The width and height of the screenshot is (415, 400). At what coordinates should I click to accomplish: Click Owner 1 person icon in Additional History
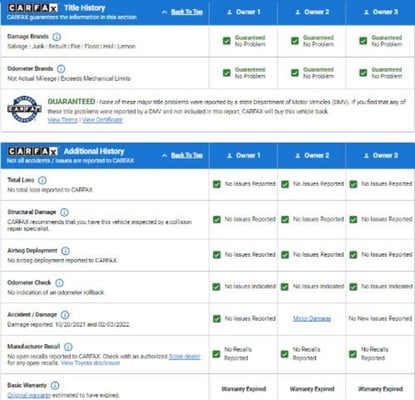pyautogui.click(x=229, y=156)
